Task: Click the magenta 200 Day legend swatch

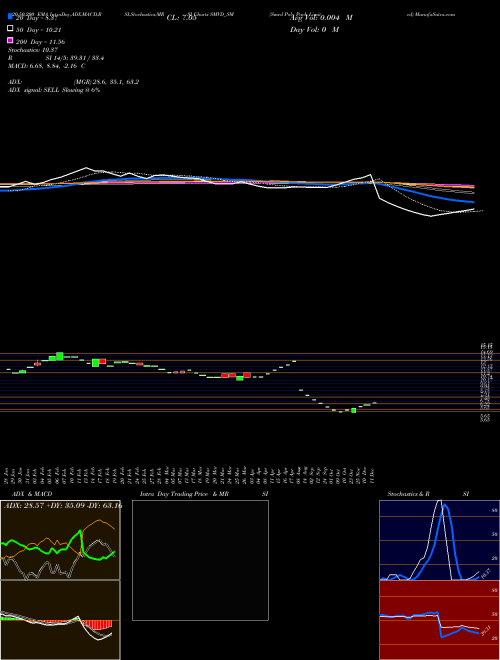Action: coord(10,40)
